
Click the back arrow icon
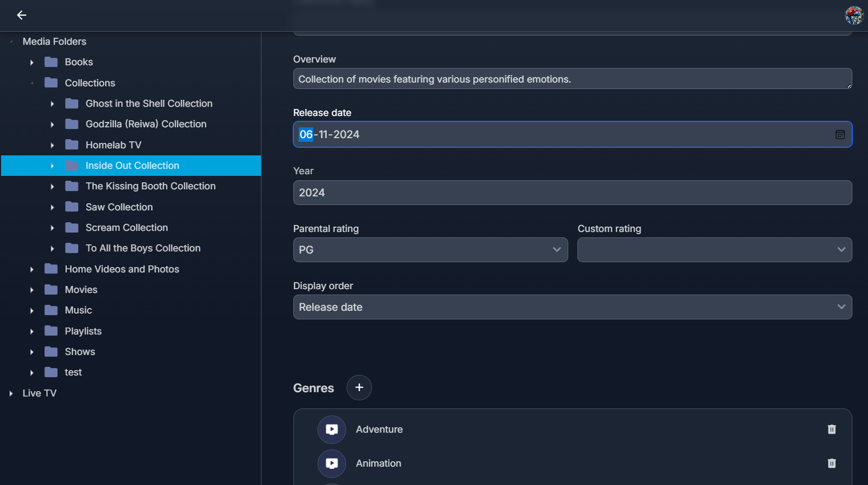click(x=22, y=15)
